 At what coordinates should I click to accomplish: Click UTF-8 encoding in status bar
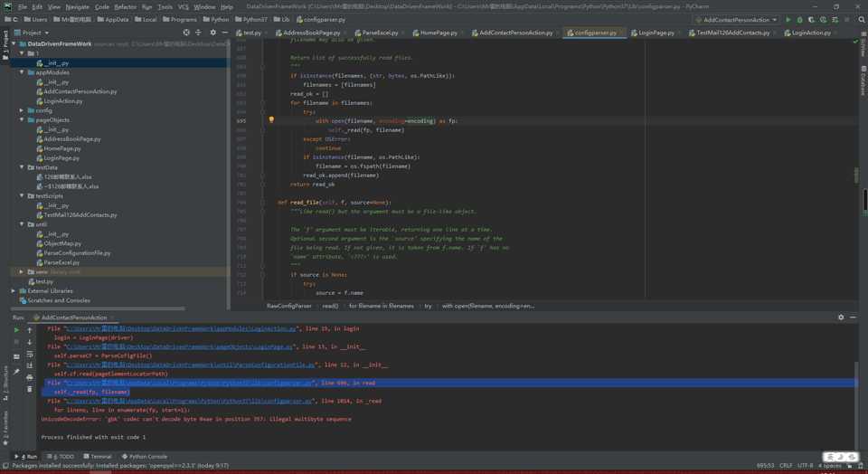(805, 466)
